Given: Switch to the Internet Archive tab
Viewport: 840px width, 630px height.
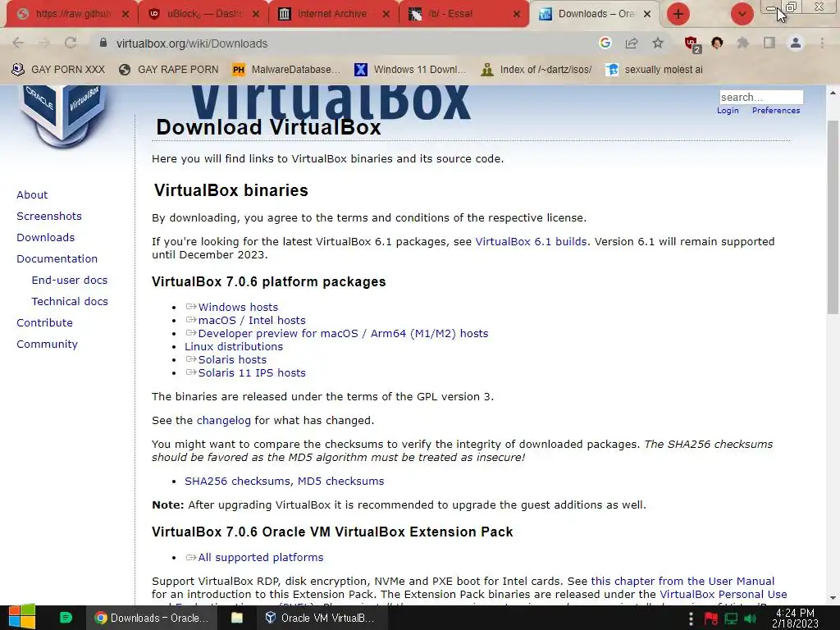Looking at the screenshot, I should pos(333,14).
